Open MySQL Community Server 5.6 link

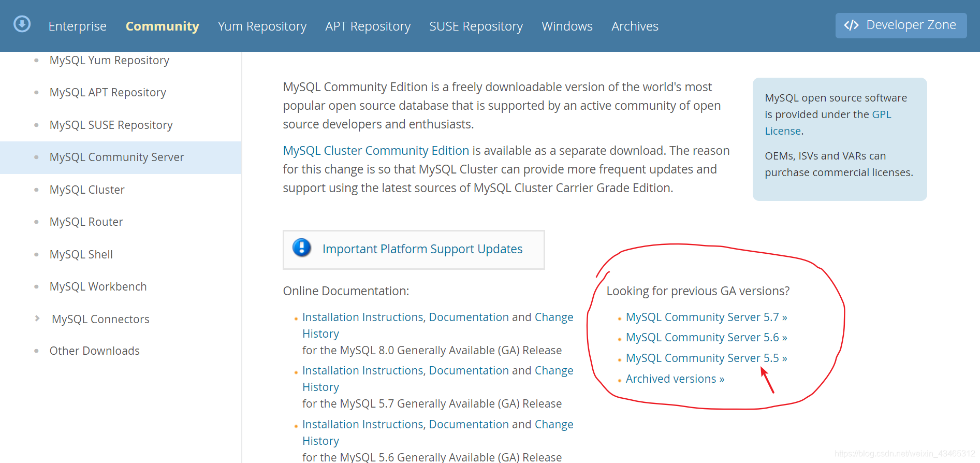706,338
